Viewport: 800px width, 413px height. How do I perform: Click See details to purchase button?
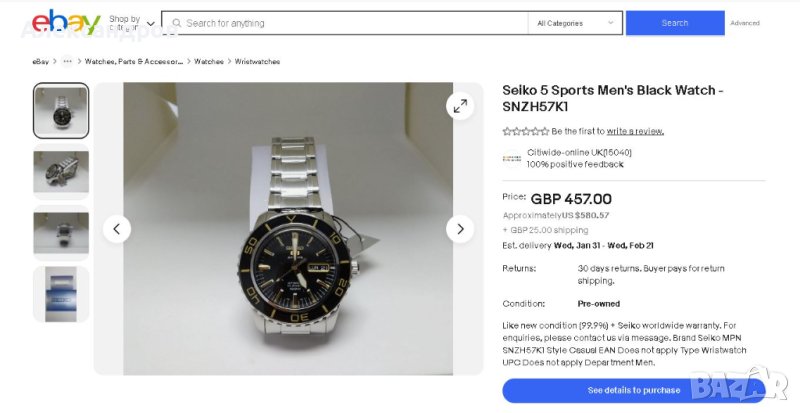tap(633, 390)
